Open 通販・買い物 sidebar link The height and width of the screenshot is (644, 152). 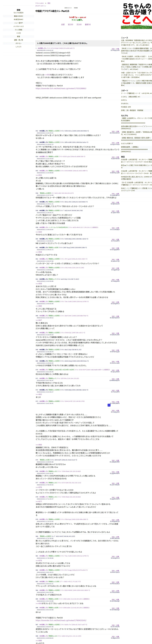point(18,40)
